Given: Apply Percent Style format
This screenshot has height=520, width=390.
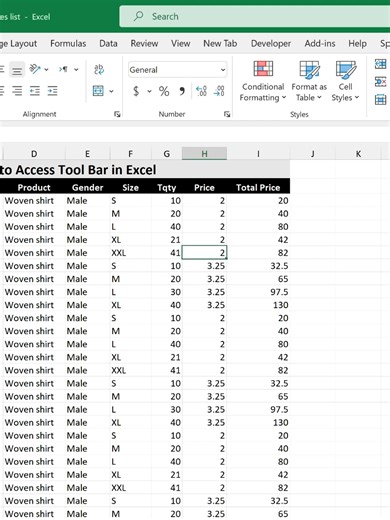Looking at the screenshot, I should pos(164,91).
